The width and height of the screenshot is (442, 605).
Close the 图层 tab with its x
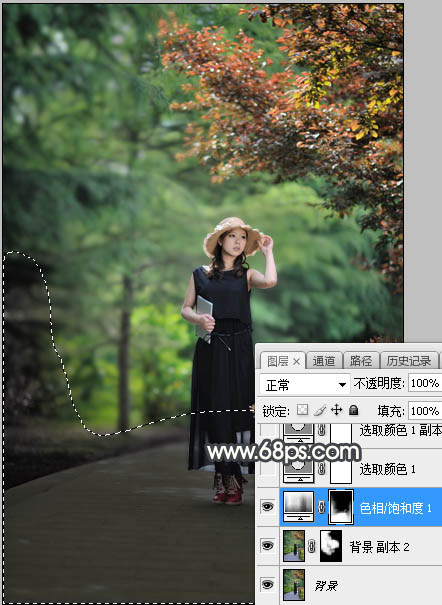point(296,362)
